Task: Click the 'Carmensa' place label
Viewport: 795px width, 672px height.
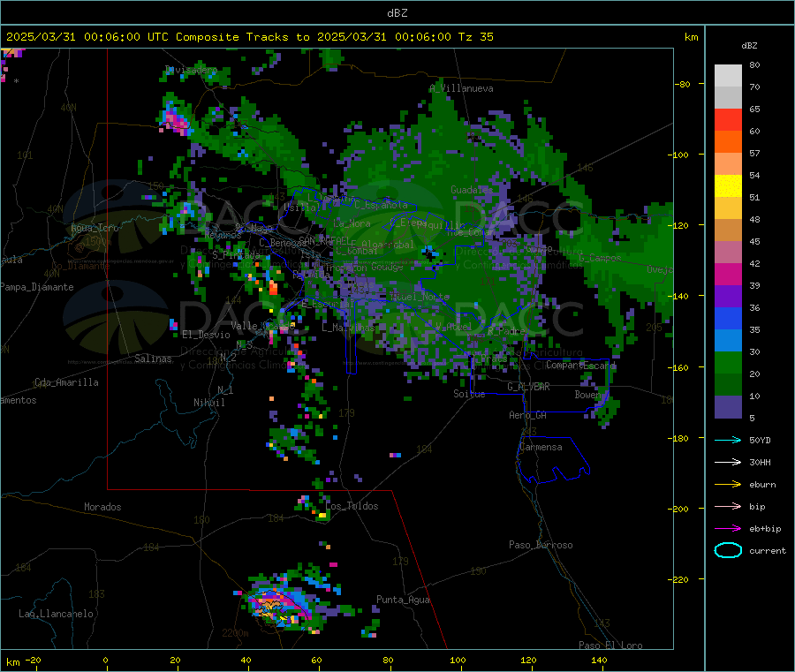Action: (541, 447)
